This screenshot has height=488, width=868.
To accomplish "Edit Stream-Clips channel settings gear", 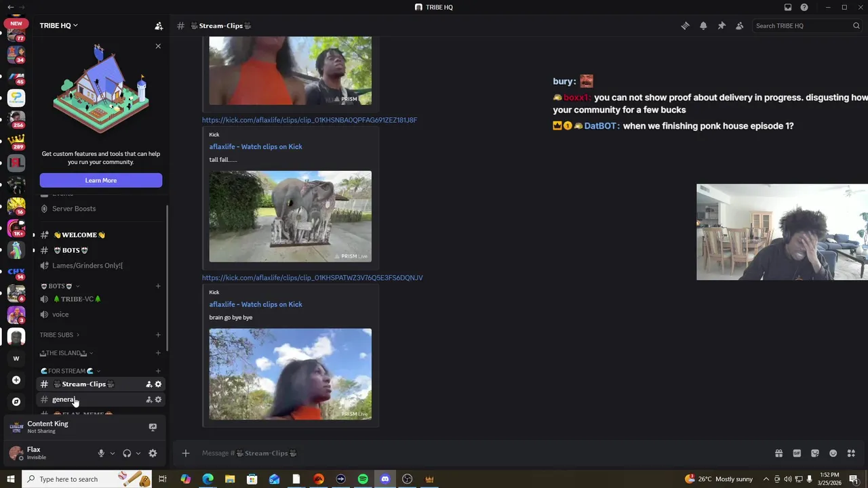I will coord(159,384).
